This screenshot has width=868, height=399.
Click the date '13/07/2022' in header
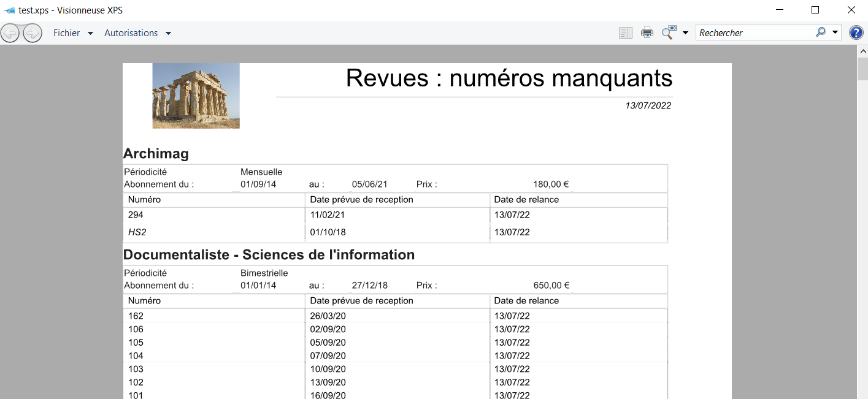(x=648, y=105)
